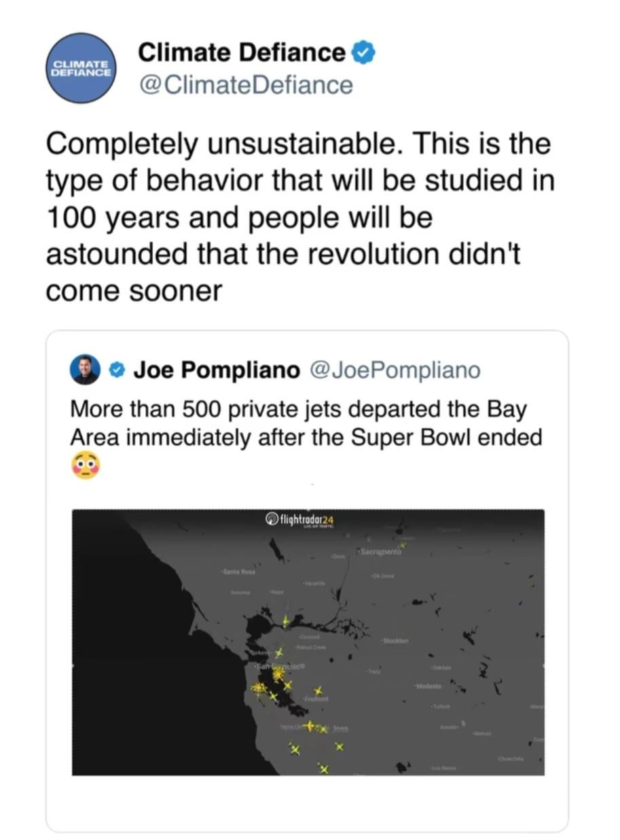Click the @JoePompliano handle
The height and width of the screenshot is (840, 620).
[395, 370]
